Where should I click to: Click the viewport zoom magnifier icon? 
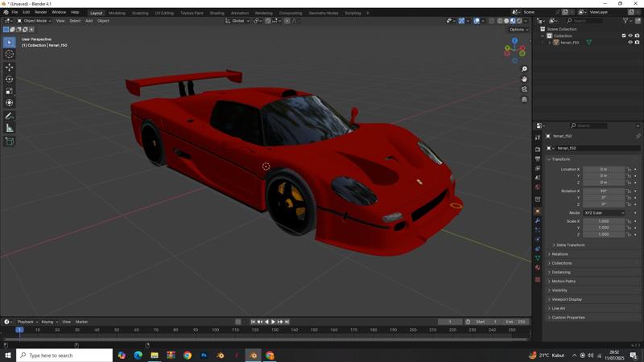click(x=524, y=69)
